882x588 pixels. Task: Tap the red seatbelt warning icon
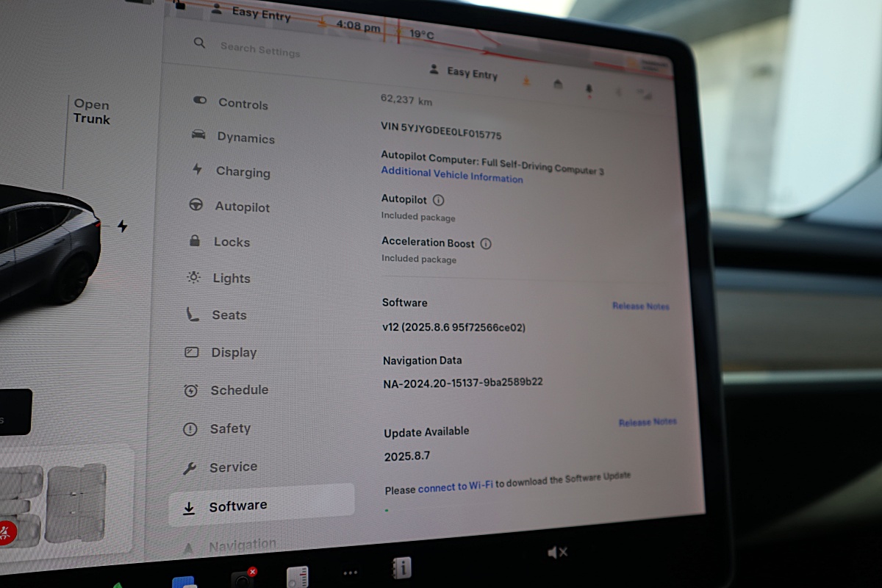point(7,531)
